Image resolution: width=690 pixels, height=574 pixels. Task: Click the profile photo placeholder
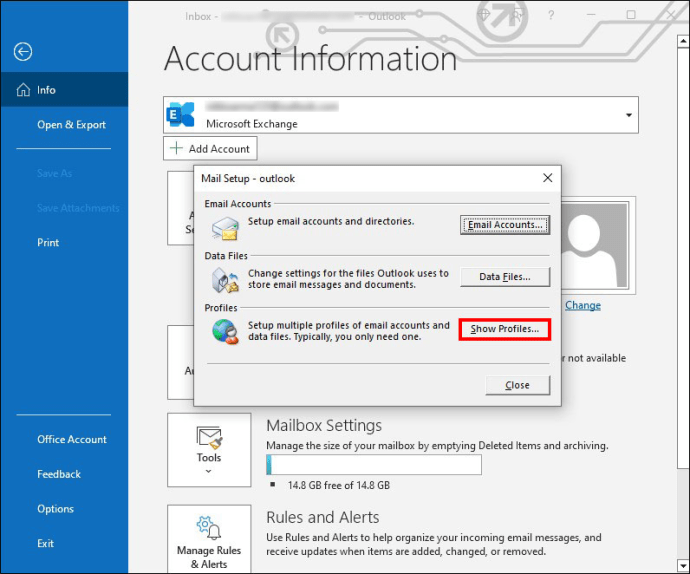(x=595, y=245)
